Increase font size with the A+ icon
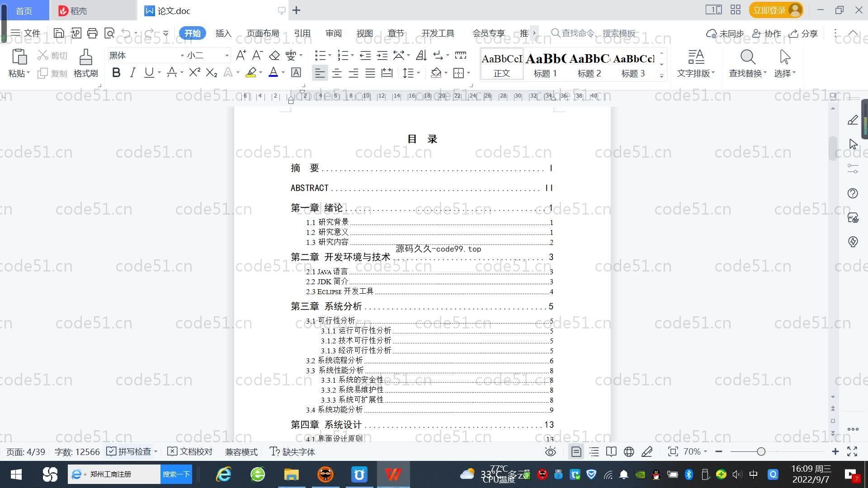 click(x=241, y=55)
